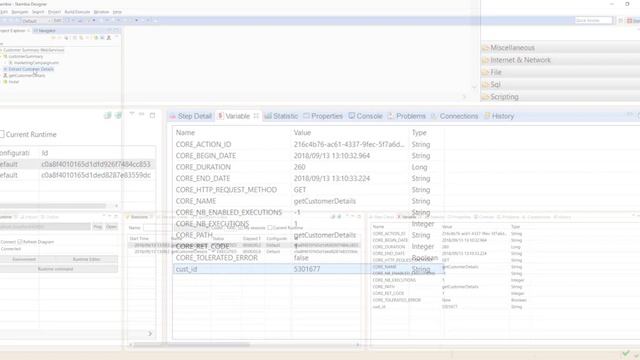Click the History tab icon
The image size is (640, 360).
coord(487,116)
